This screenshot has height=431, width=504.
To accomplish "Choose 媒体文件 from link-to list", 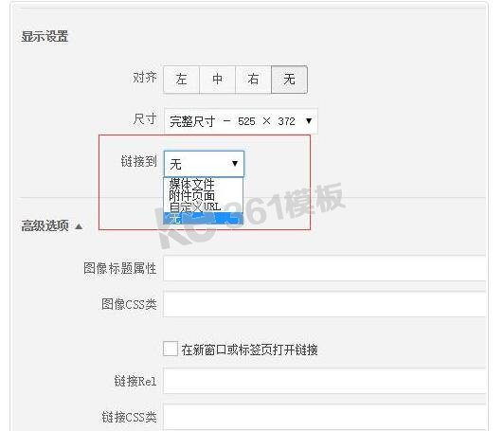I will (x=203, y=184).
